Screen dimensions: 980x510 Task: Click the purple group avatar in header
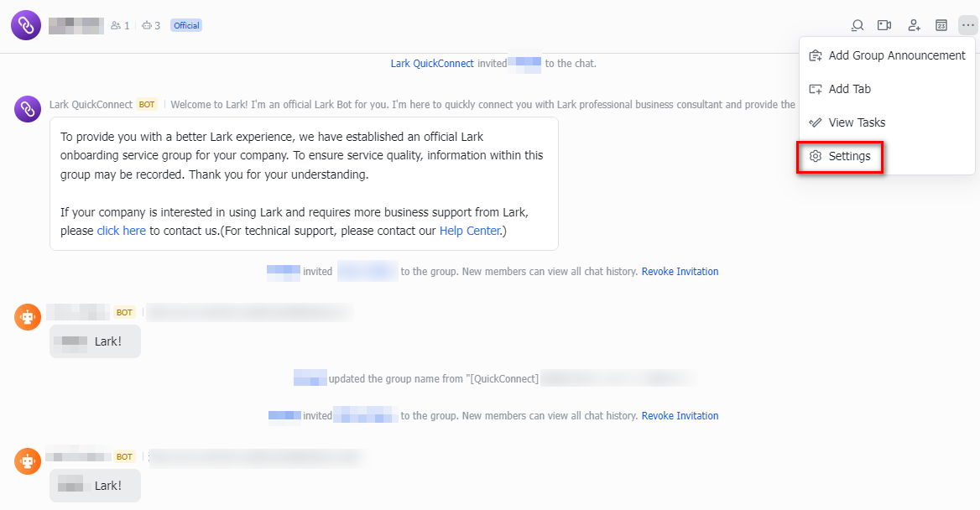point(26,25)
